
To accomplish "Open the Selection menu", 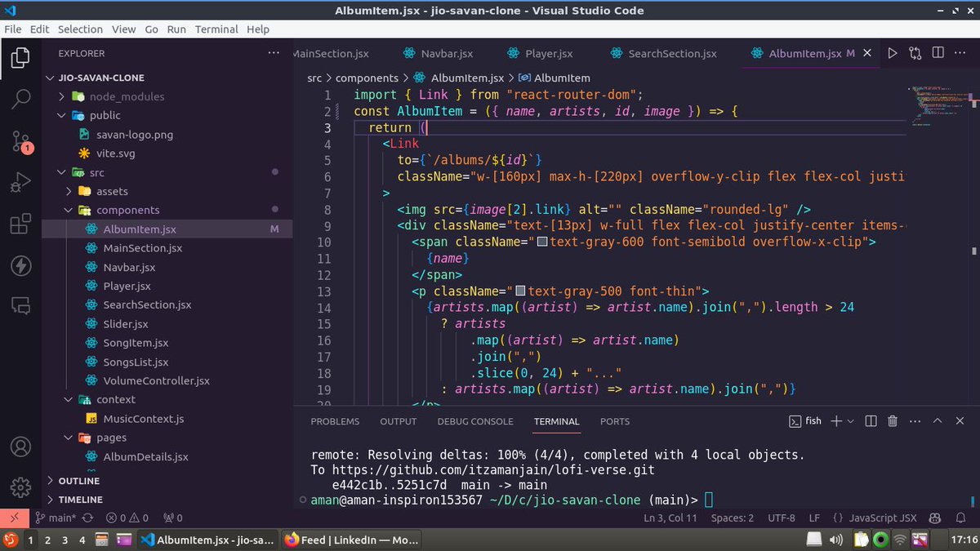I will (80, 29).
